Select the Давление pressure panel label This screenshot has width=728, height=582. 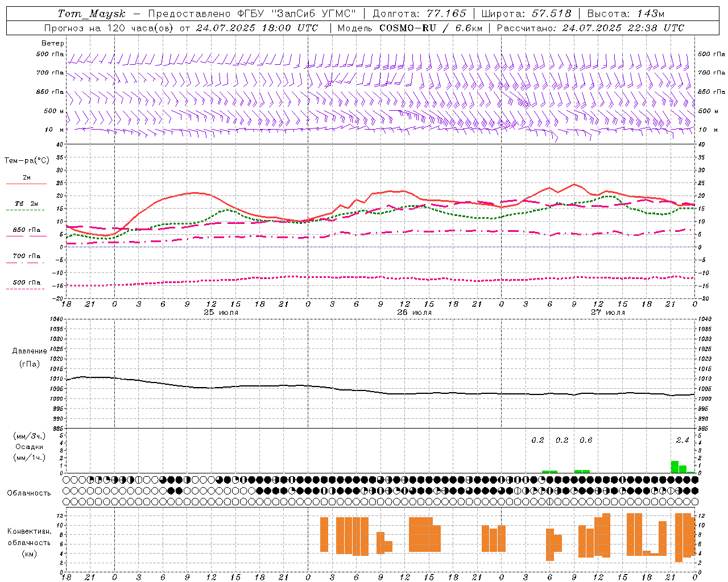pyautogui.click(x=30, y=351)
